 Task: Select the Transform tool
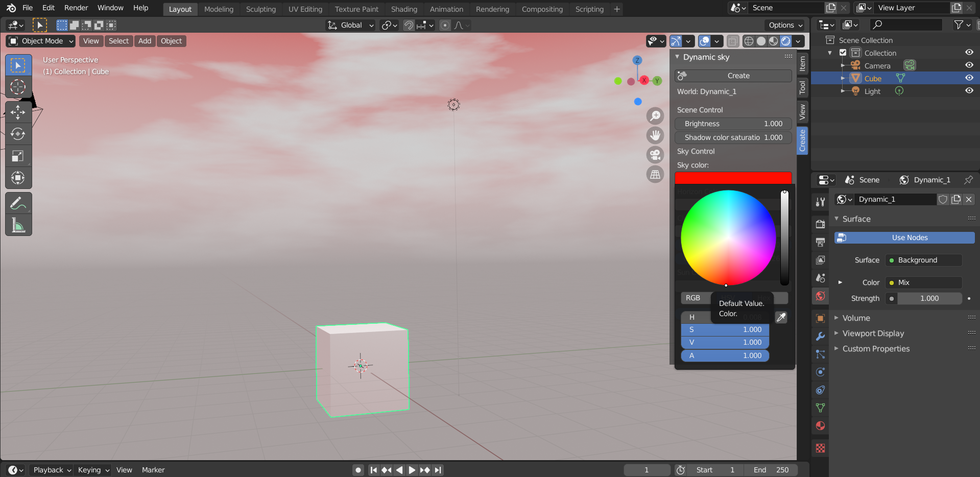coord(18,178)
